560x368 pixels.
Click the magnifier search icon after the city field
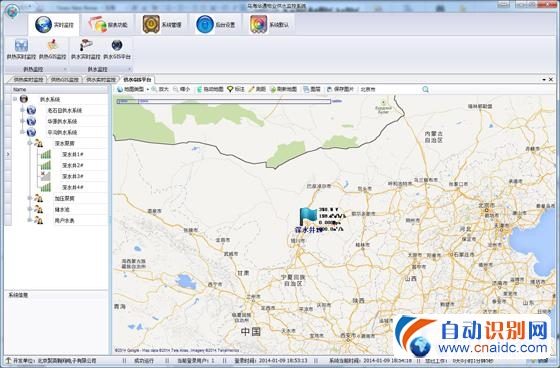[x=425, y=89]
